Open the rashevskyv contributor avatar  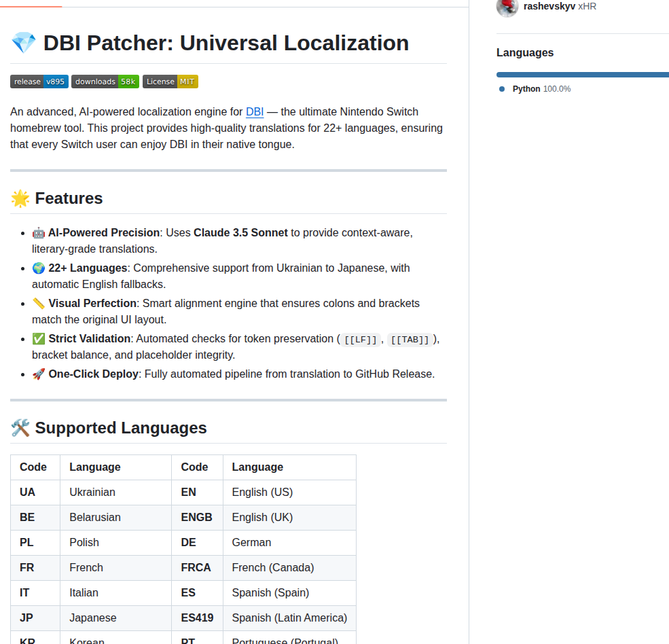click(507, 7)
